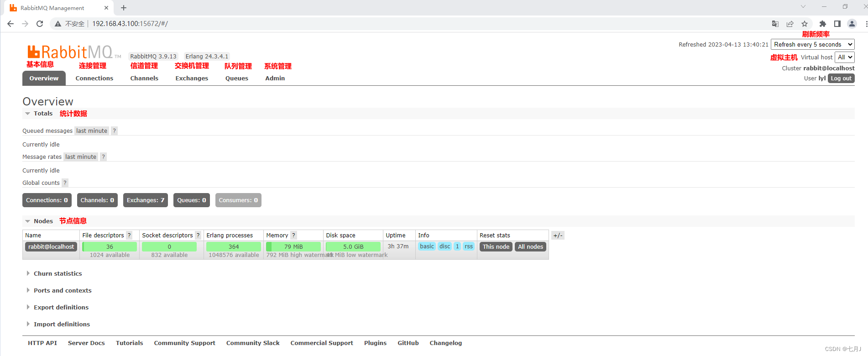
Task: Click the not-secure warning icon
Action: click(x=58, y=24)
